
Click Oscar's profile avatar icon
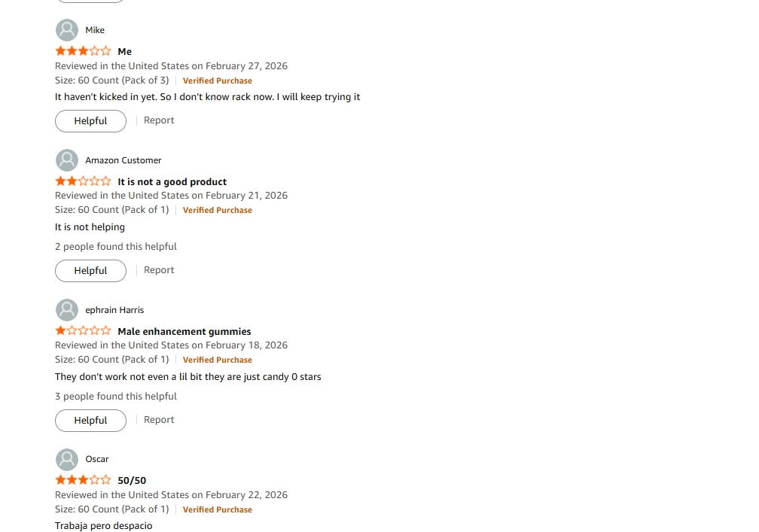click(x=67, y=459)
